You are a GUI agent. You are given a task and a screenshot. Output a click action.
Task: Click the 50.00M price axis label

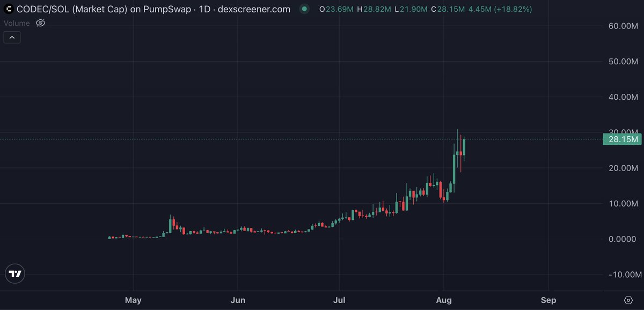pyautogui.click(x=623, y=62)
